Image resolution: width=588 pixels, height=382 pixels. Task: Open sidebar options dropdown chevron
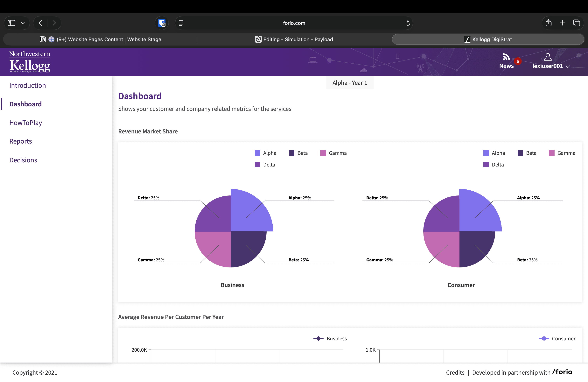tap(23, 23)
